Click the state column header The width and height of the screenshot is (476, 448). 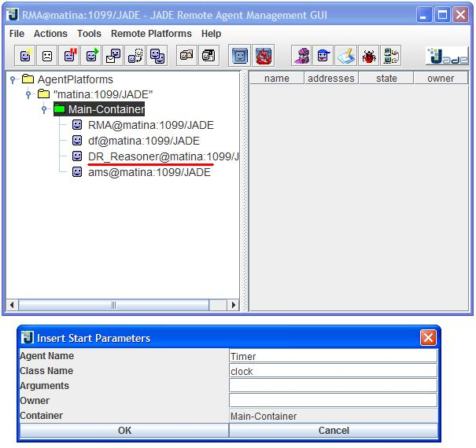coord(386,79)
